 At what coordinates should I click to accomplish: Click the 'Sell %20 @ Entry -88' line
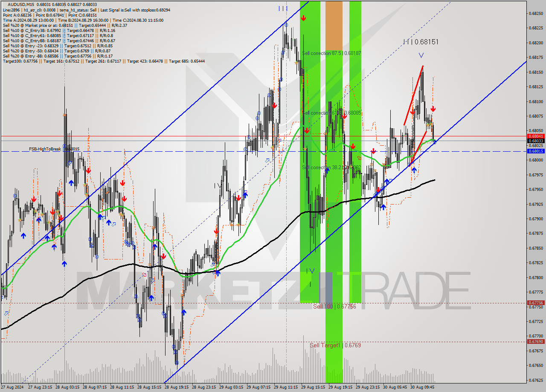[58, 56]
